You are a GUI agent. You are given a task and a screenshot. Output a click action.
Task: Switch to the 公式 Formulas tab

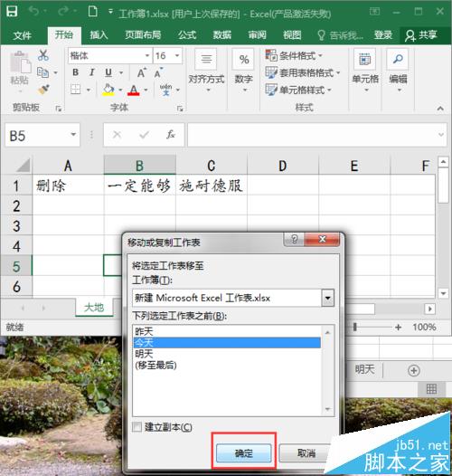pyautogui.click(x=187, y=35)
